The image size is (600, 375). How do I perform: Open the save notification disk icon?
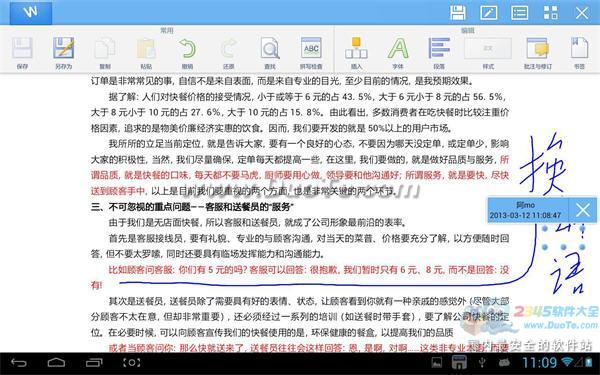point(459,362)
